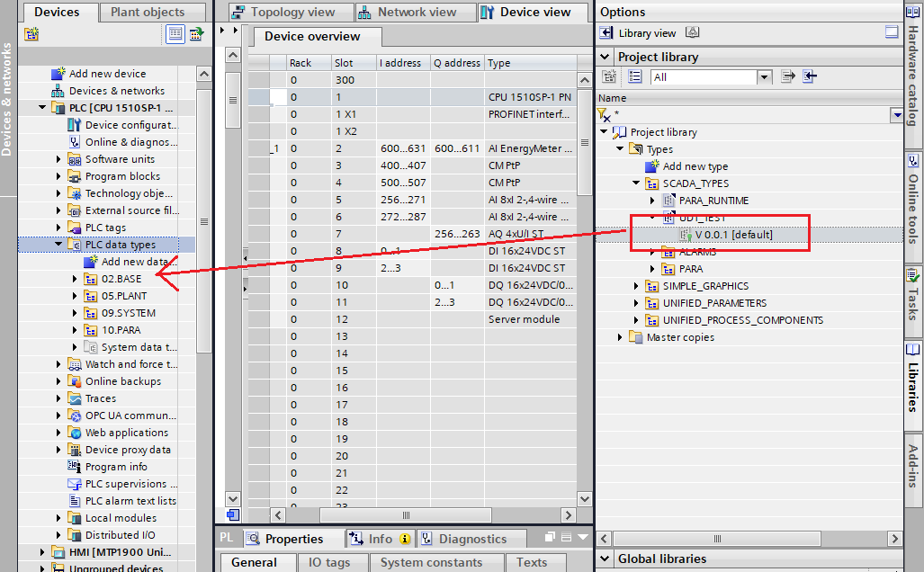Screen dimensions: 924x572
Task: Click the Program blocks folder icon
Action: pyautogui.click(x=75, y=176)
